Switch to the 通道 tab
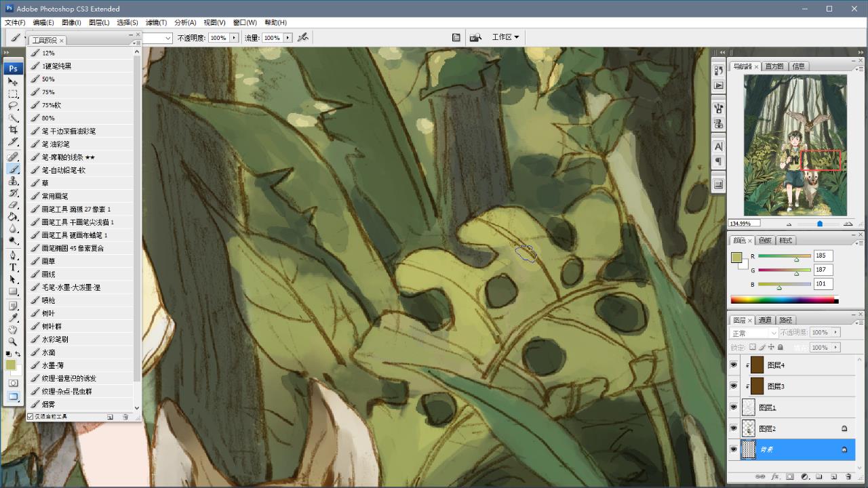This screenshot has height=488, width=868. (x=765, y=320)
